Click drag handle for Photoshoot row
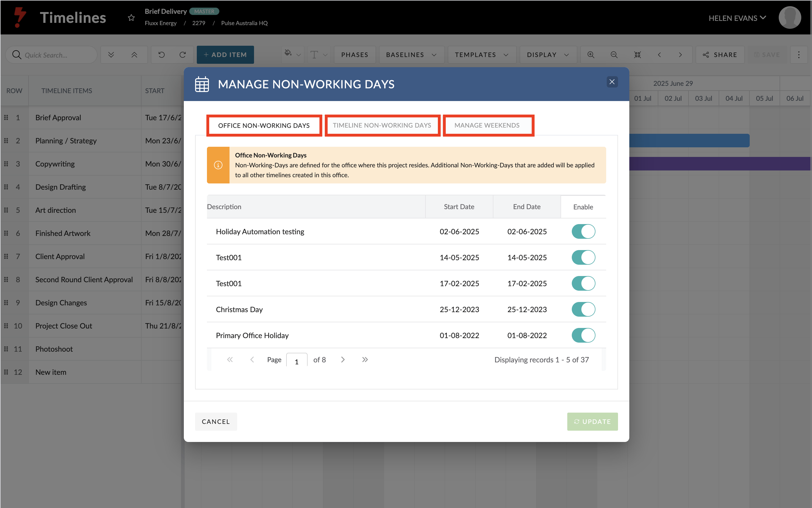812x508 pixels. coord(6,349)
